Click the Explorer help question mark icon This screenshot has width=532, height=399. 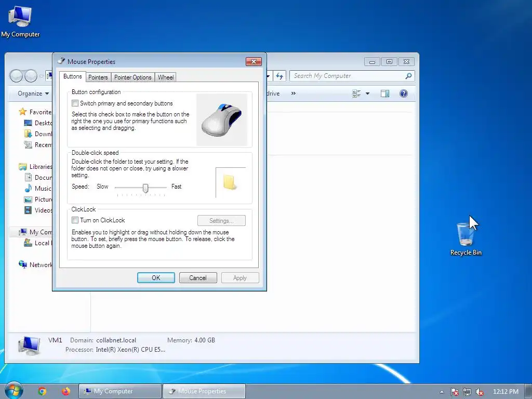tap(403, 94)
